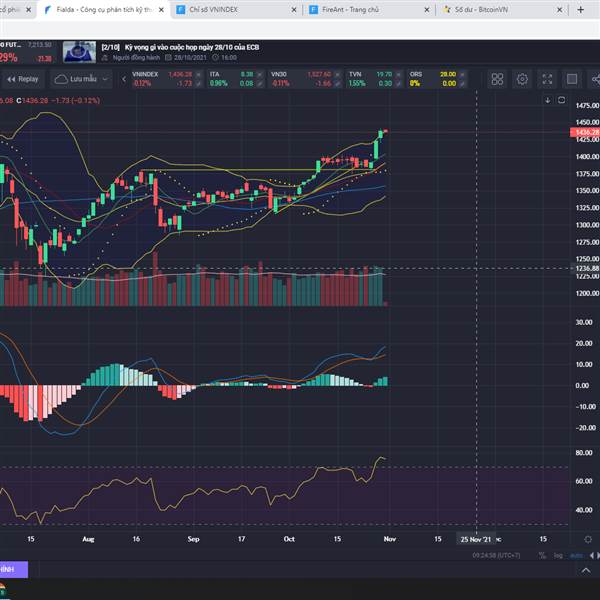The image size is (600, 600).
Task: Remove the VN30 ticker from watch bar
Action: pos(338,75)
